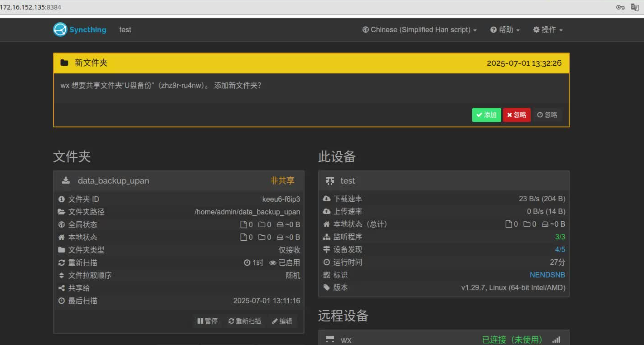Click the signal strength bars beside wx device
Screen dimensions: 644x345
(x=556, y=339)
